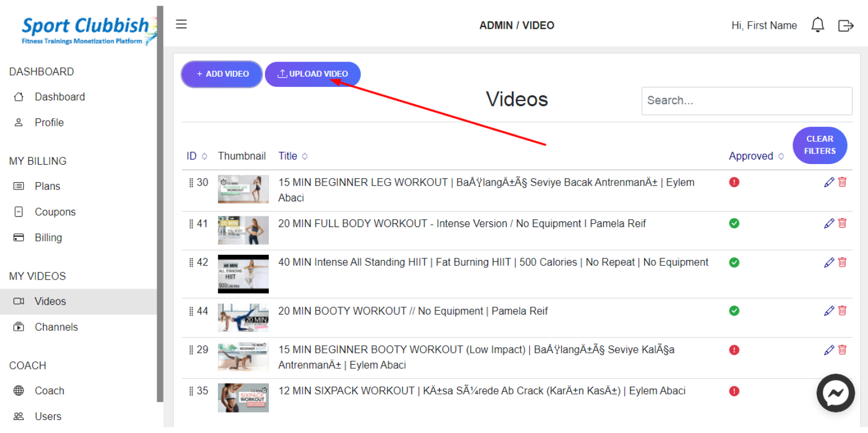
Task: Grab the drag handle of row 29
Action: click(191, 350)
